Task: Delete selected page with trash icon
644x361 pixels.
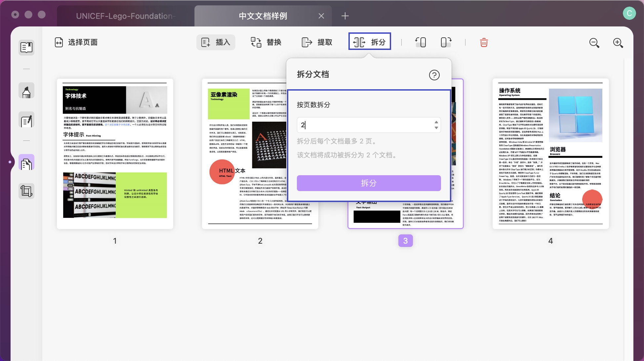Action: 484,42
